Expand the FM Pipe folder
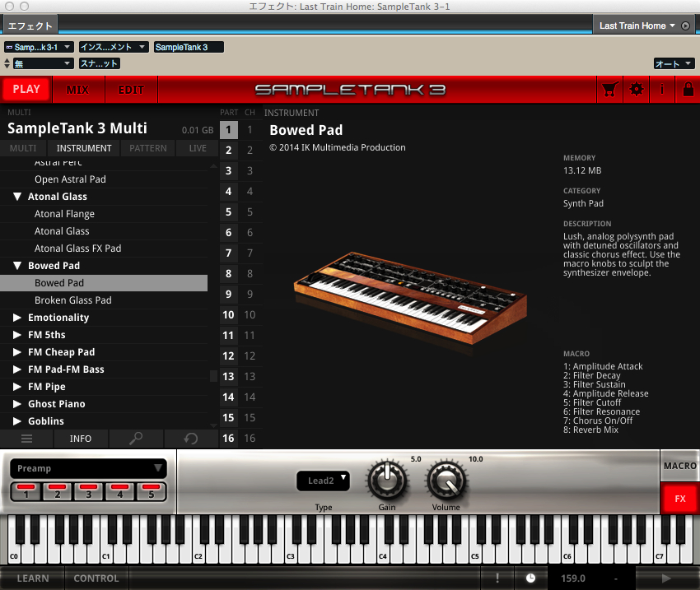700x590 pixels. pyautogui.click(x=17, y=387)
